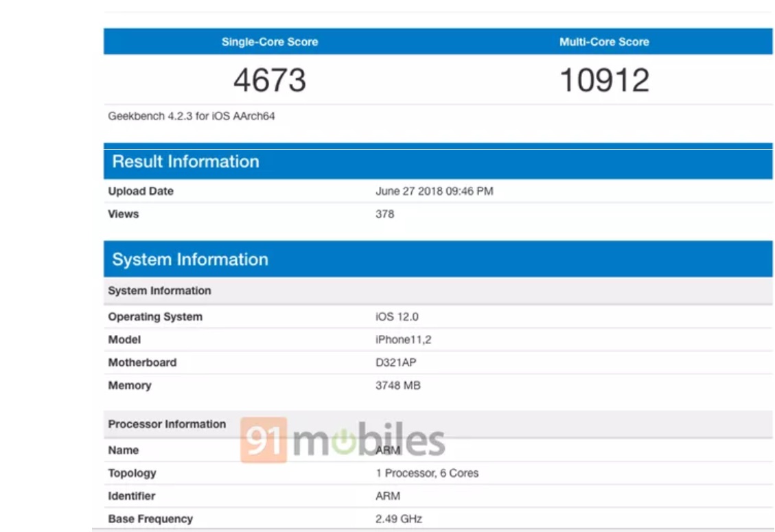Click the single-core score value 4673
The height and width of the screenshot is (532, 775).
[269, 80]
